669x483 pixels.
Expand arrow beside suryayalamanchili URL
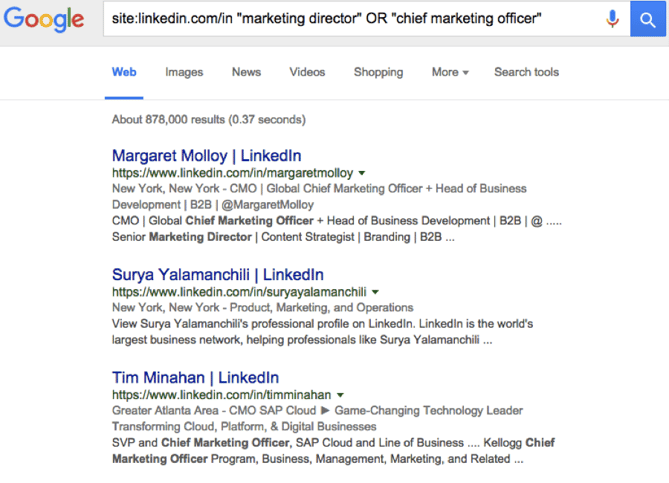pyautogui.click(x=375, y=292)
